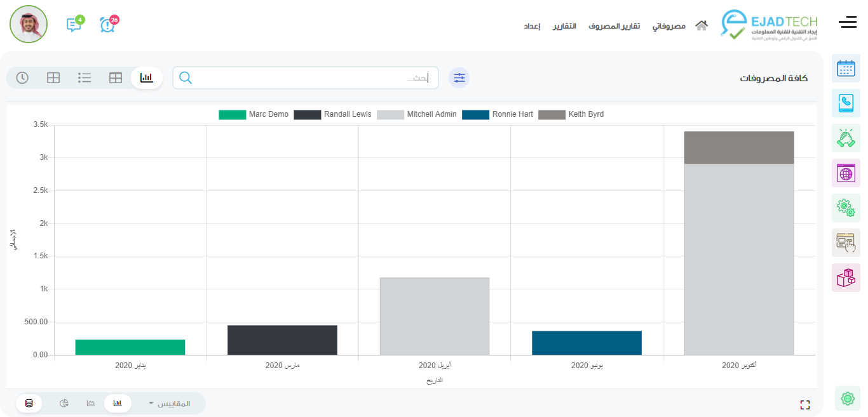868x417 pixels.
Task: Open the calendar app in the sidebar
Action: tap(846, 69)
